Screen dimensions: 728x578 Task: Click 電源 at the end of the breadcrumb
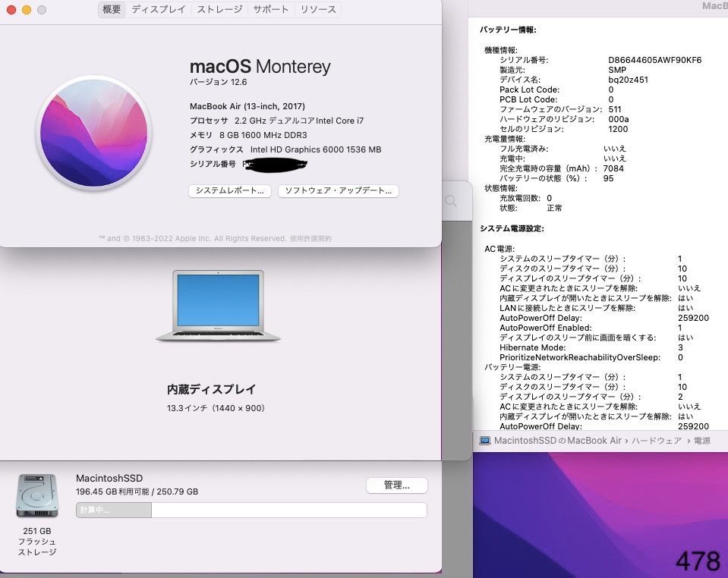click(700, 440)
